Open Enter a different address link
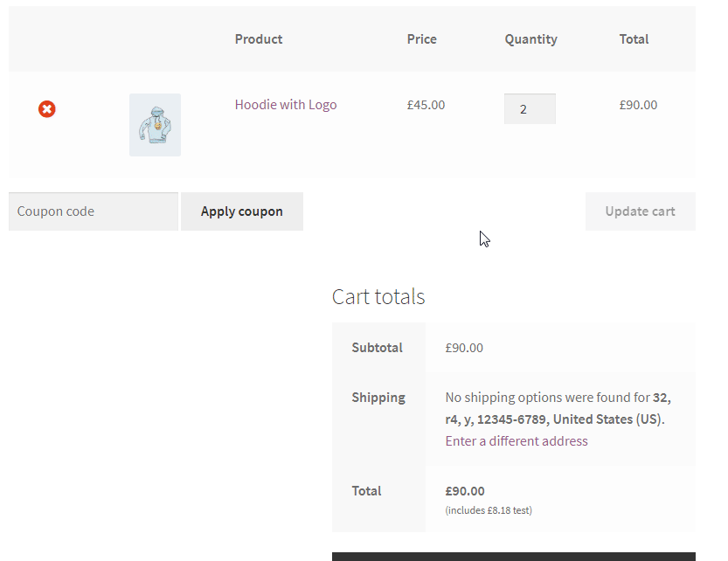 tap(517, 440)
